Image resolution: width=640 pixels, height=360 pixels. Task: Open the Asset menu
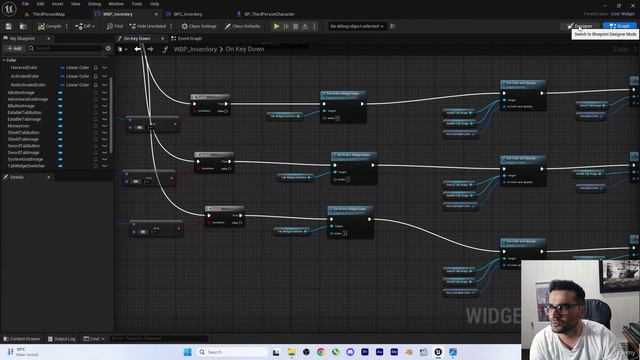[x=57, y=4]
